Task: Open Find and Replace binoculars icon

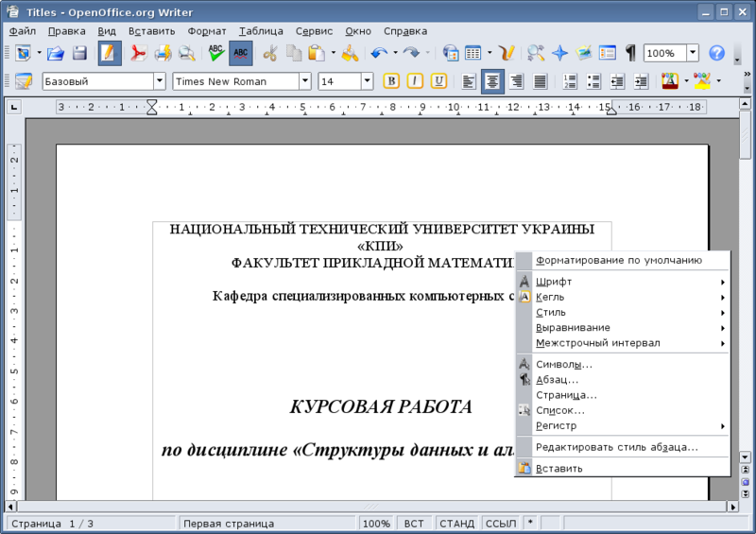Action: (x=536, y=53)
